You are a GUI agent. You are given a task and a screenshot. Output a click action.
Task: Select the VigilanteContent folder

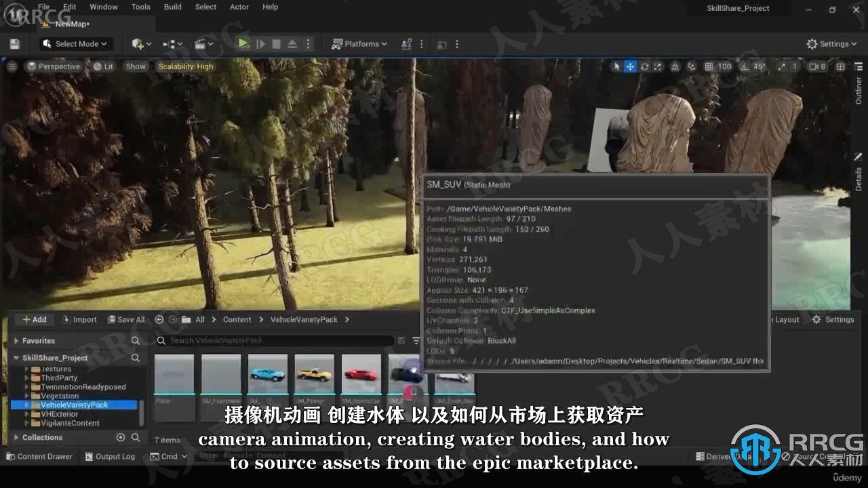(70, 423)
